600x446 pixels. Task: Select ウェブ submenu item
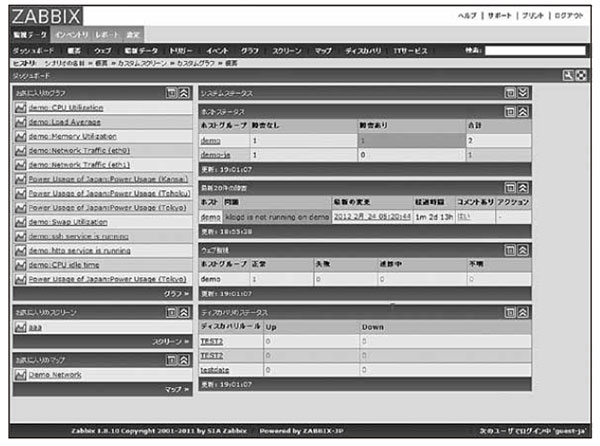[x=103, y=50]
